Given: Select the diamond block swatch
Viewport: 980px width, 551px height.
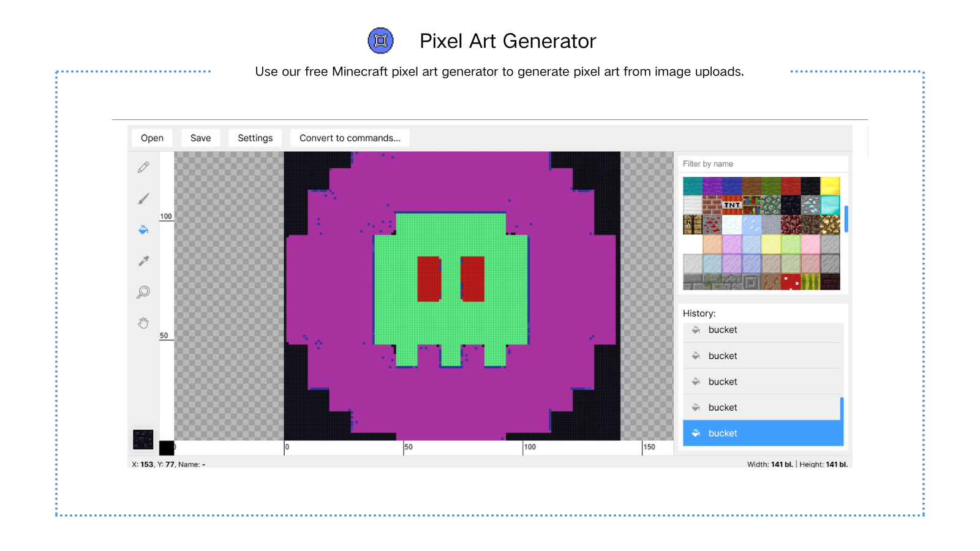Looking at the screenshot, I should pos(830,205).
